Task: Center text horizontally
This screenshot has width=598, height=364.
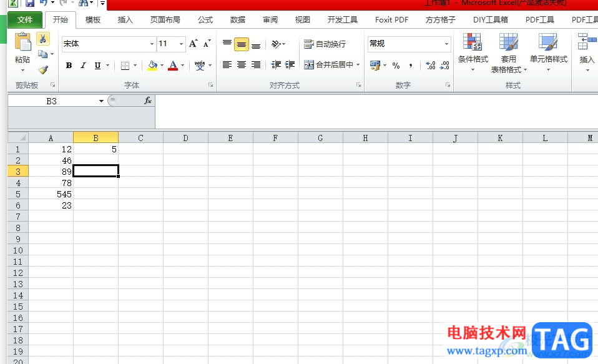Action: pos(242,65)
